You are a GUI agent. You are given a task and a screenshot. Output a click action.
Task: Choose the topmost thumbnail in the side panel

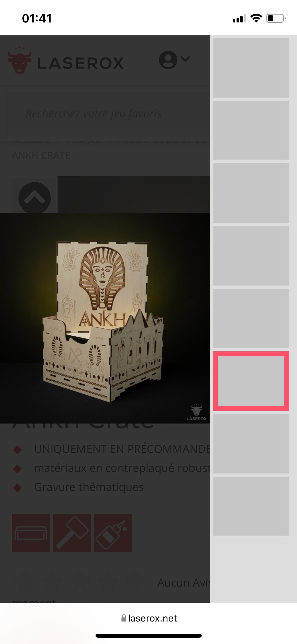tap(251, 68)
